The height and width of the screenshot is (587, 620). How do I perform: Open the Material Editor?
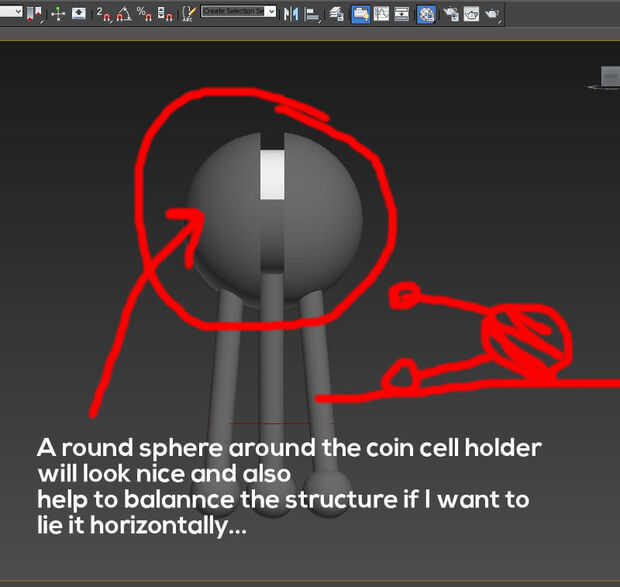point(426,15)
